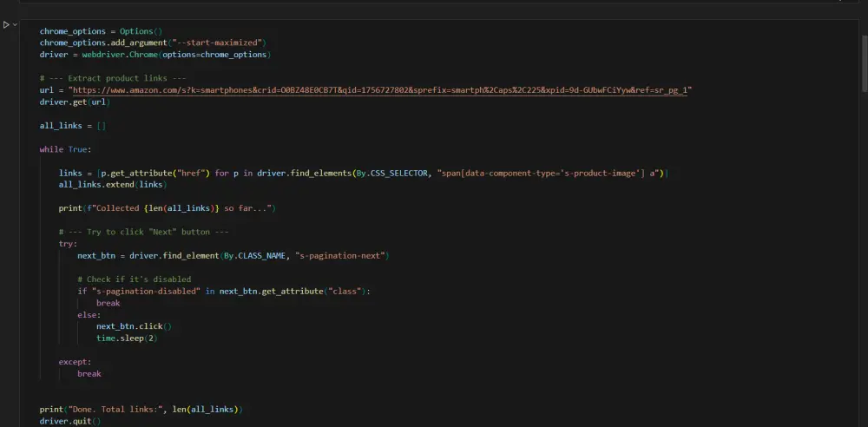Click the 'time.sleep(2)' line
Viewport: 868px width, 427px height.
click(127, 338)
